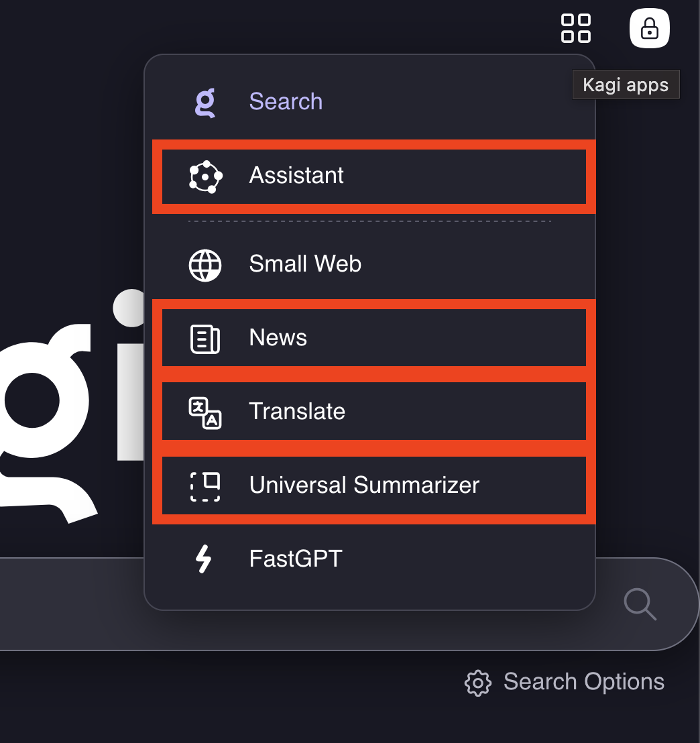Click the News newspaper icon
The image size is (700, 743).
[x=205, y=338]
